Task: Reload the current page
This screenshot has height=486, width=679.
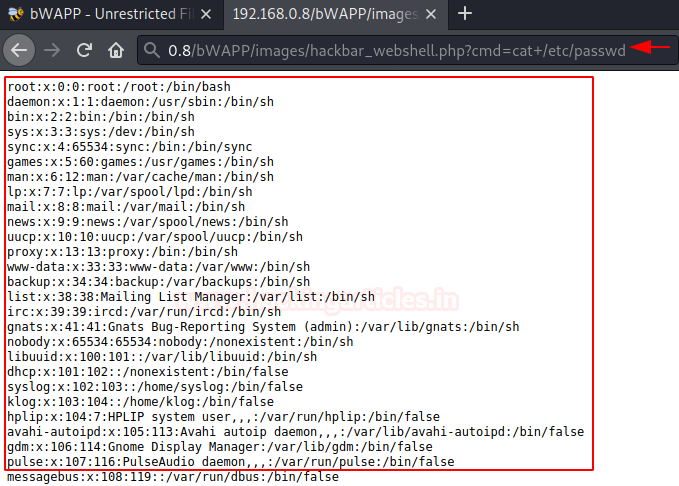Action: [x=84, y=50]
